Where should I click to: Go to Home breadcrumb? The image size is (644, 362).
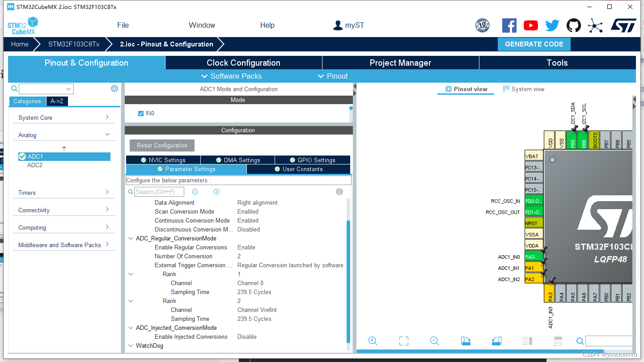(x=20, y=44)
